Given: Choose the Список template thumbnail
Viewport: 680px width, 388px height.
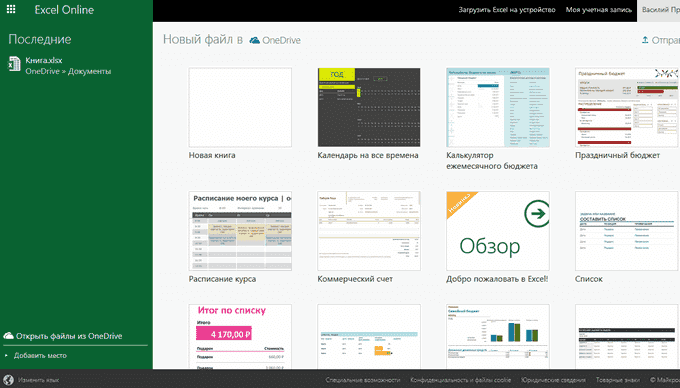Looking at the screenshot, I should pyautogui.click(x=626, y=231).
